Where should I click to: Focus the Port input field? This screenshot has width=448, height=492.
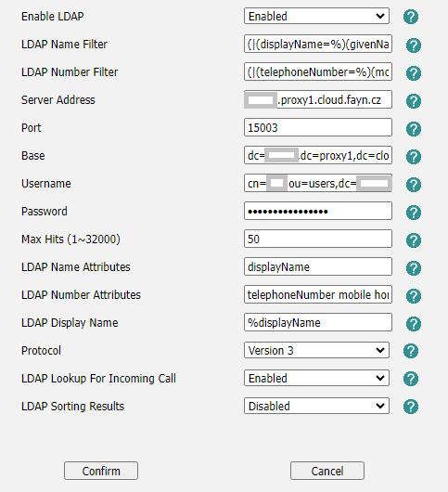click(x=318, y=127)
